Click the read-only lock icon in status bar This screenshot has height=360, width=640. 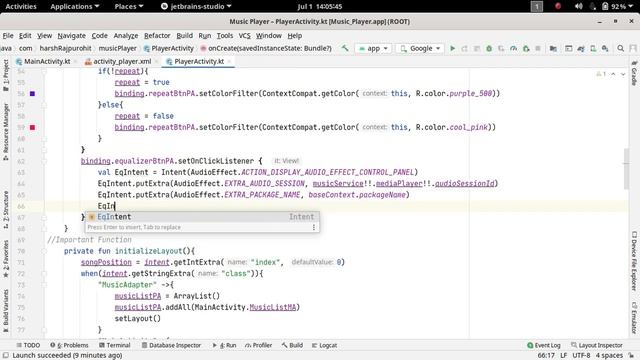click(631, 356)
